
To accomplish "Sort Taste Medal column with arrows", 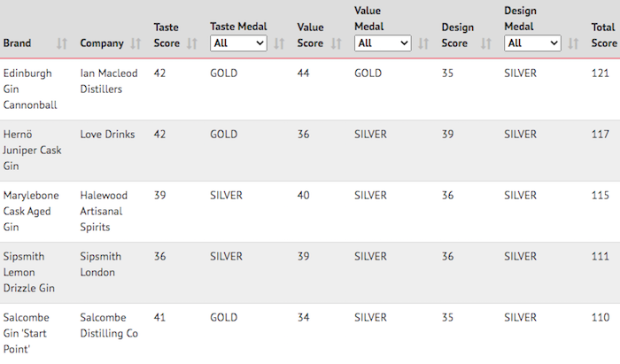I will (x=279, y=43).
